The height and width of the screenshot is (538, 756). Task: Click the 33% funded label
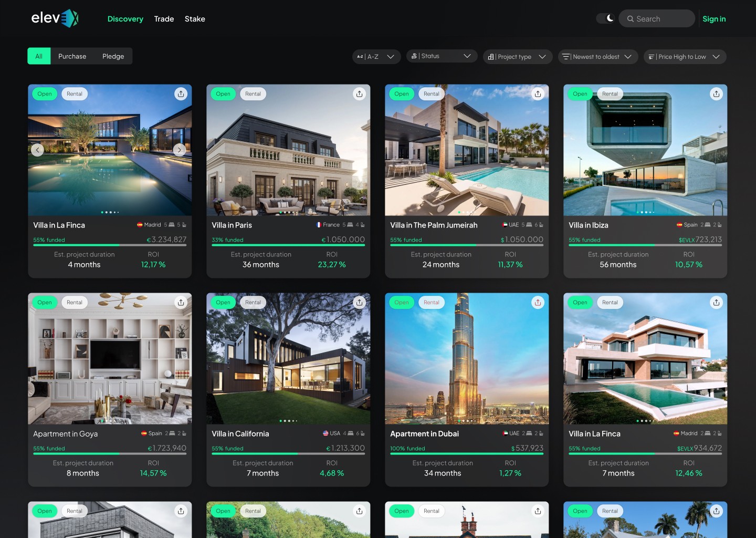pos(227,240)
